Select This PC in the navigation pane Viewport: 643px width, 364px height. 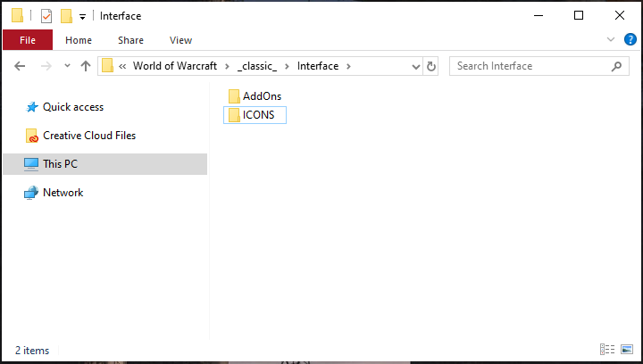(x=60, y=164)
